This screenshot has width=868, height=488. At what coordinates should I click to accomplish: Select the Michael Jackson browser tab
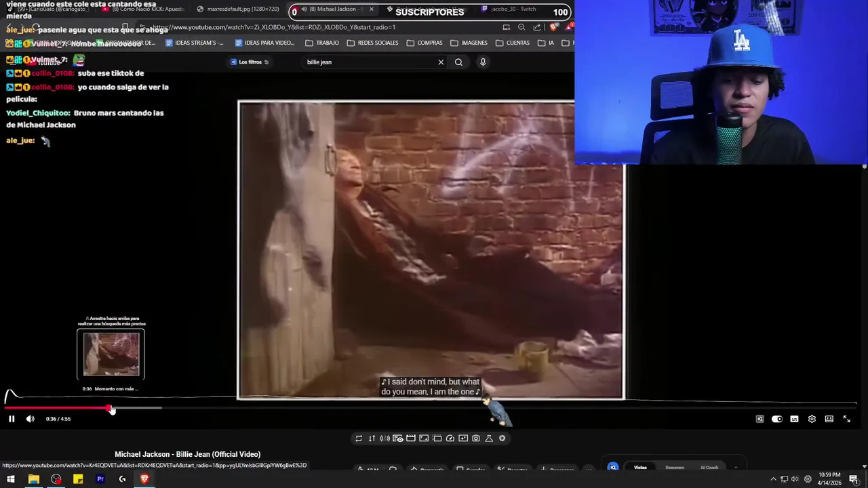[332, 9]
